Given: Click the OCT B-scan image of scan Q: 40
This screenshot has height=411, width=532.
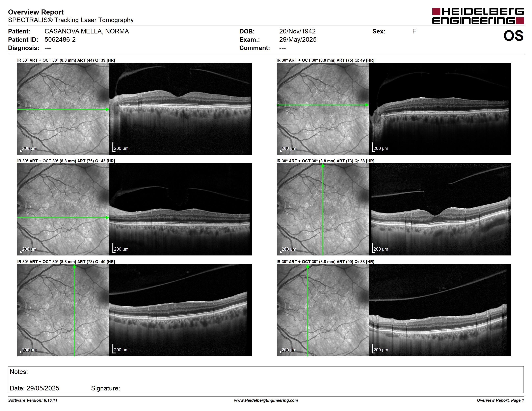Looking at the screenshot, I should click(180, 310).
